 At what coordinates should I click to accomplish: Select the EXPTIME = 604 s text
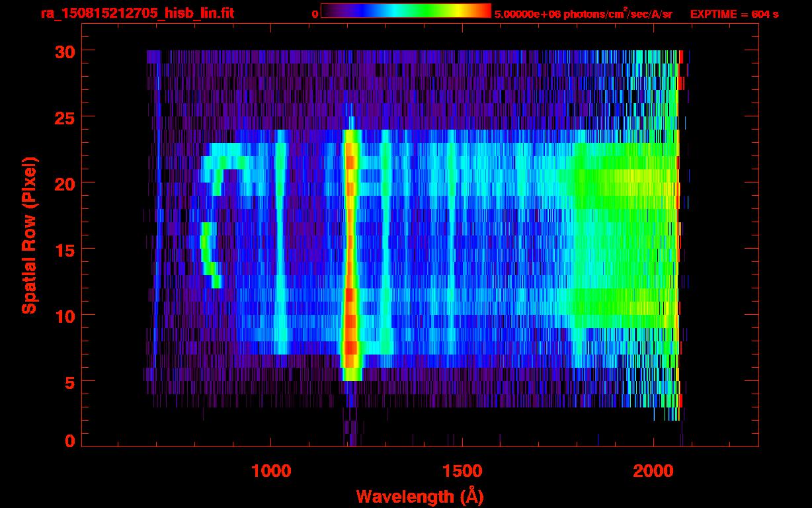tap(734, 14)
